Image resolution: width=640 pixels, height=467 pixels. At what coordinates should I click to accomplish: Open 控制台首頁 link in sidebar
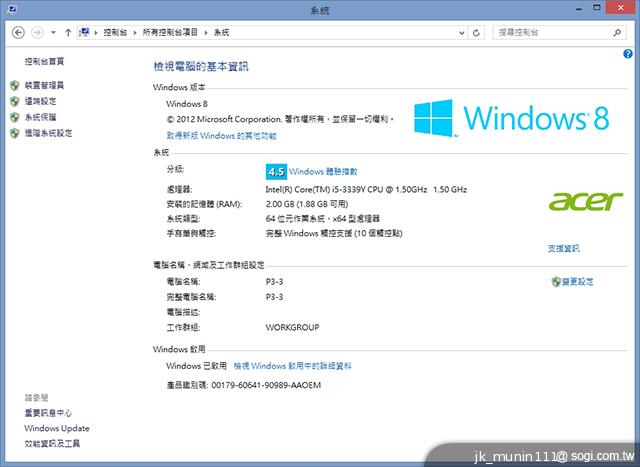click(x=44, y=61)
